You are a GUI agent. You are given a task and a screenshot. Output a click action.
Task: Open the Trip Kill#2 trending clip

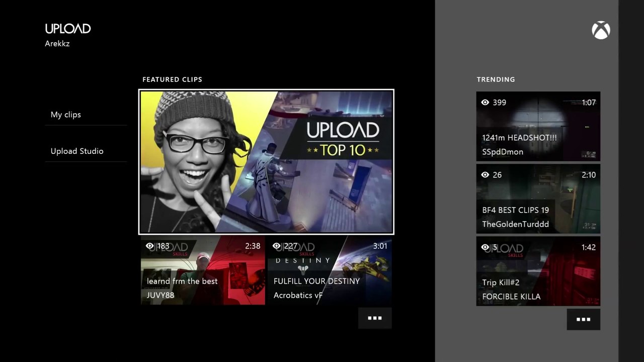[538, 271]
